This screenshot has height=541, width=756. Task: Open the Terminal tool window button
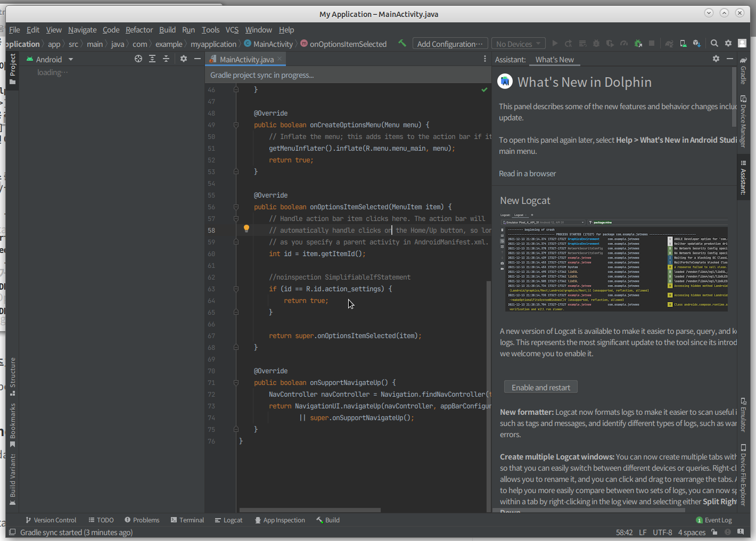coord(187,520)
